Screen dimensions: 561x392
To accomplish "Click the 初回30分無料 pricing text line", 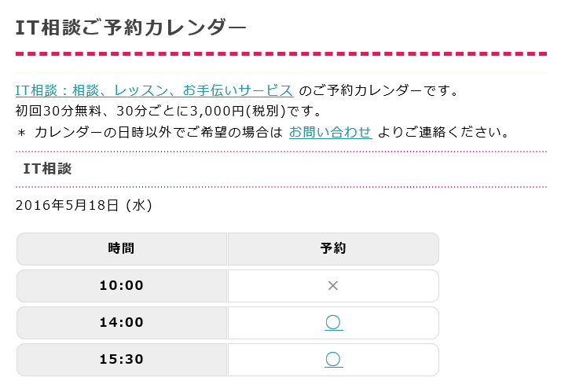I will pyautogui.click(x=168, y=112).
